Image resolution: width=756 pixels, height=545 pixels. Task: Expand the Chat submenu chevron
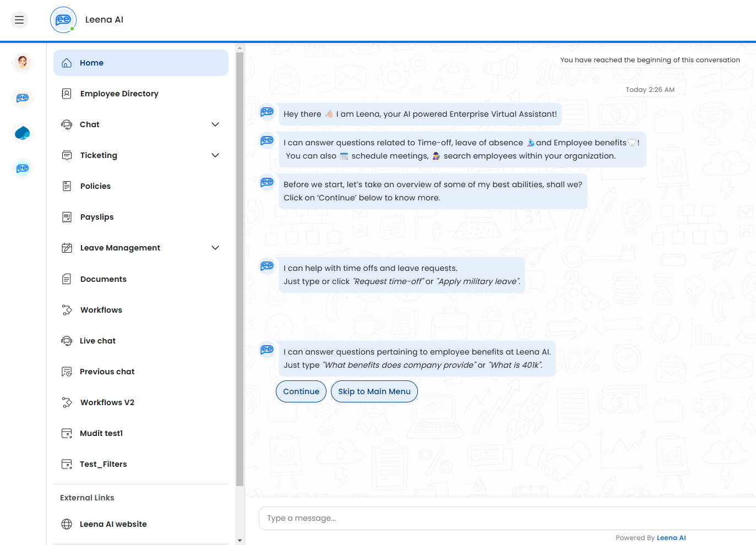[215, 124]
